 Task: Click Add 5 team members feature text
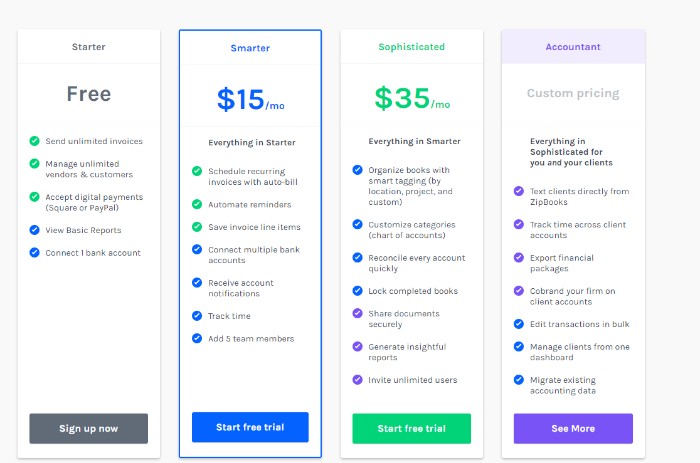point(251,339)
